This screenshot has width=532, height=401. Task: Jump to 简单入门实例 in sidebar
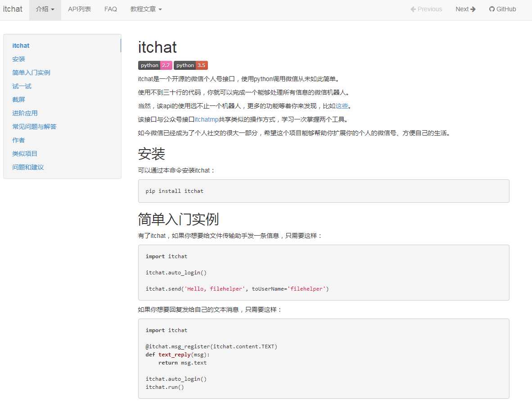click(x=31, y=73)
